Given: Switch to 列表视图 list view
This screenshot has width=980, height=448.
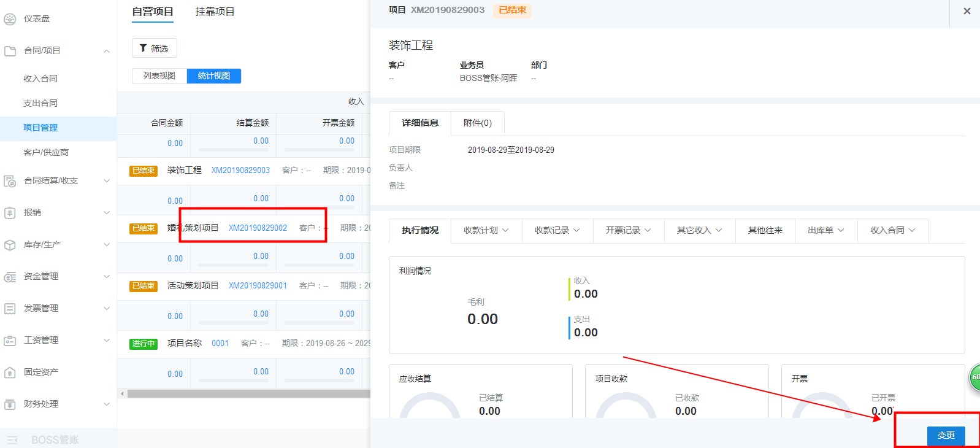Looking at the screenshot, I should click(x=159, y=76).
